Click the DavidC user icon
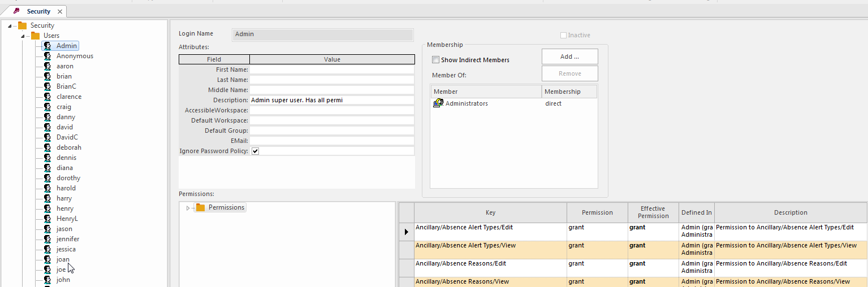 click(47, 137)
